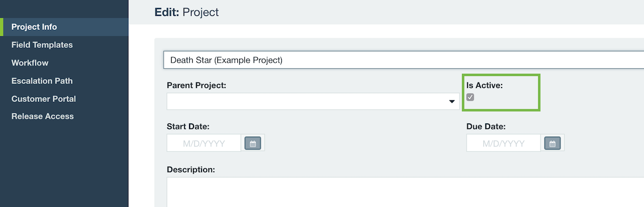Screen dimensions: 644x207
Task: Focus the Start Date M/D/YYYY field
Action: coord(204,143)
